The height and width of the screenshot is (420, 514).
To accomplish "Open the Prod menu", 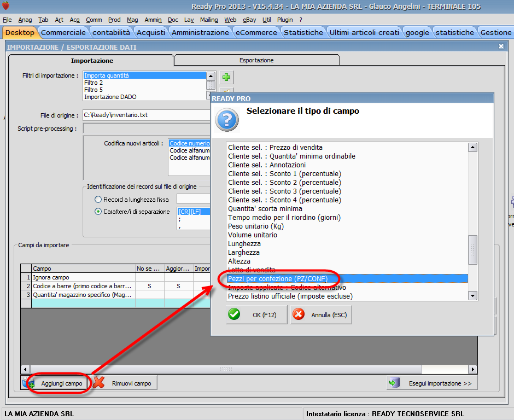I will tap(114, 20).
